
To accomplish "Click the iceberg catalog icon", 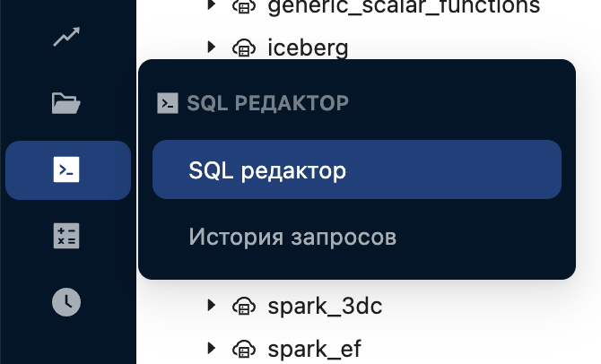I will tap(243, 48).
